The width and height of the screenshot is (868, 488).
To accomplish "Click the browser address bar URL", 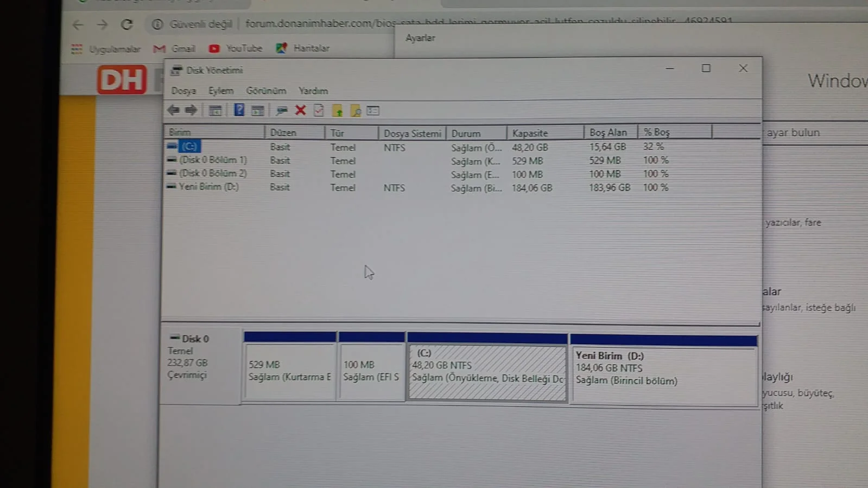I will click(x=489, y=22).
